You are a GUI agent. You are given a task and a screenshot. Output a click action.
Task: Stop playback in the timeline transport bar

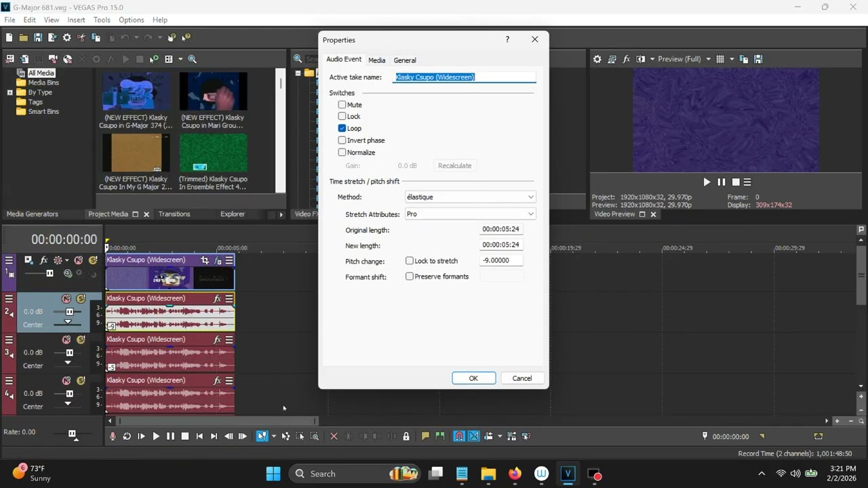[185, 436]
